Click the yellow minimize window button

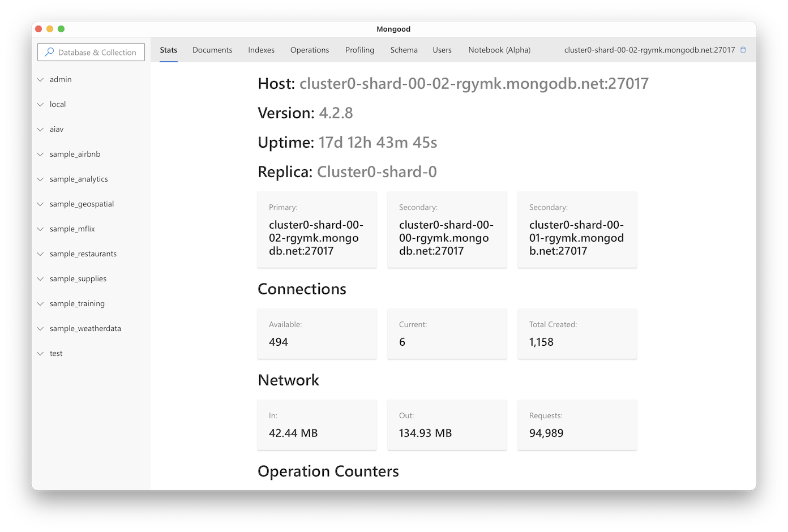tap(50, 29)
